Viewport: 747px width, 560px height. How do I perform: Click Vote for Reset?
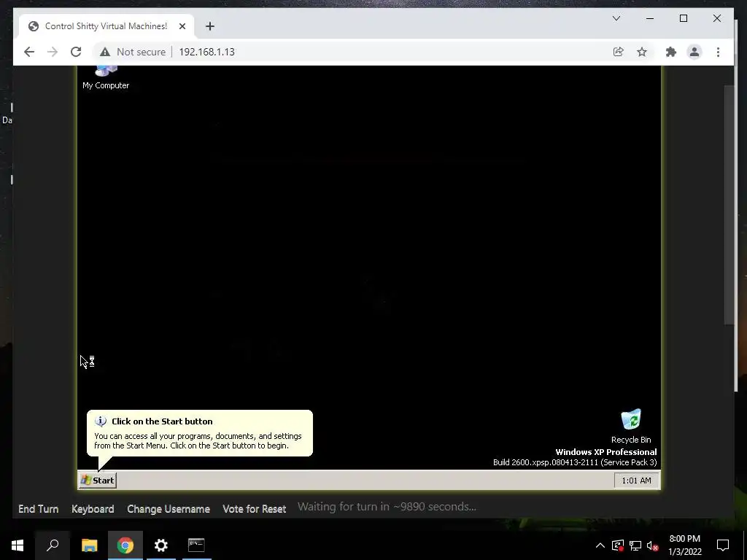coord(254,508)
